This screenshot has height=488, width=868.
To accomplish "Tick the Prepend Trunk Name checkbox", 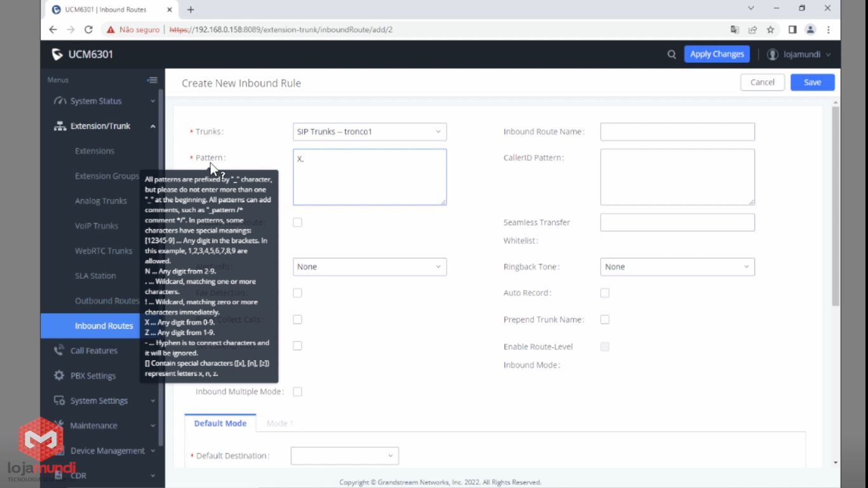I will tap(604, 320).
